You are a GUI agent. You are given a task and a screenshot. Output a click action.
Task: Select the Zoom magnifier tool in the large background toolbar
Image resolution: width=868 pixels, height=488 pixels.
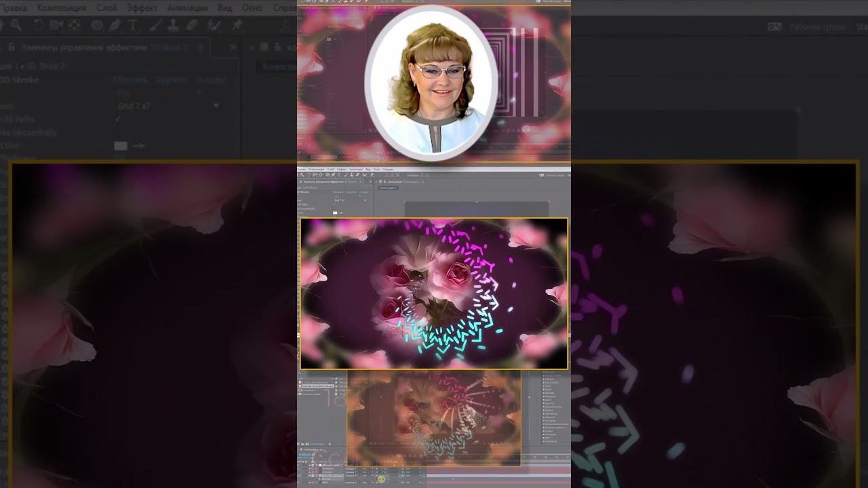[x=15, y=25]
